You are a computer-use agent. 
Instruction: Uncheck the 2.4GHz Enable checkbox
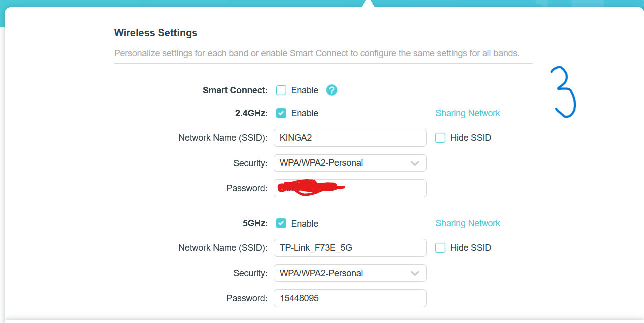point(281,113)
